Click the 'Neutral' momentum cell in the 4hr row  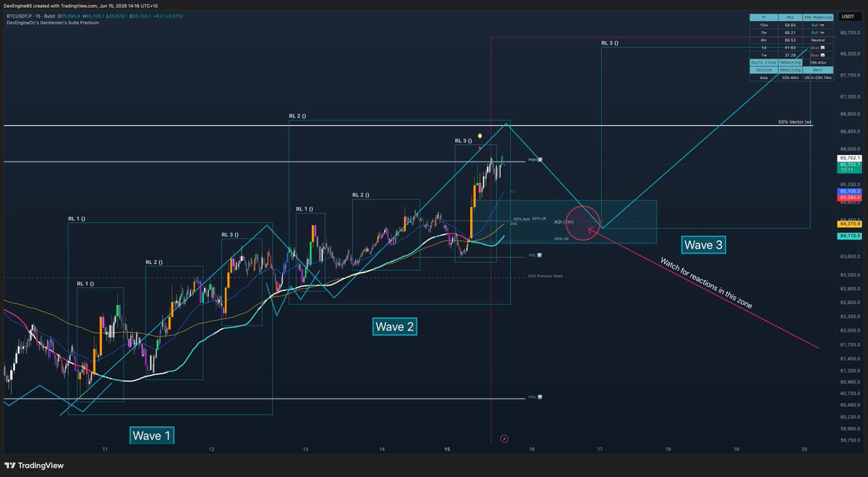(x=817, y=40)
